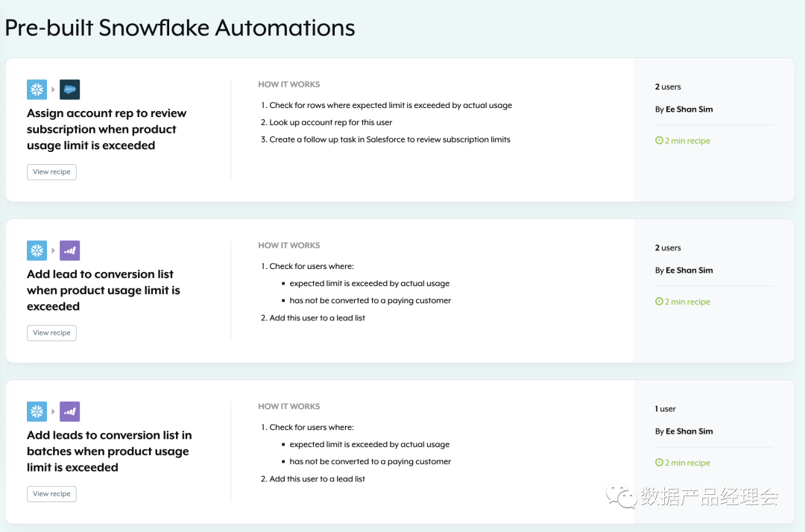View recipe for Assign account rep
The image size is (805, 532).
(52, 172)
